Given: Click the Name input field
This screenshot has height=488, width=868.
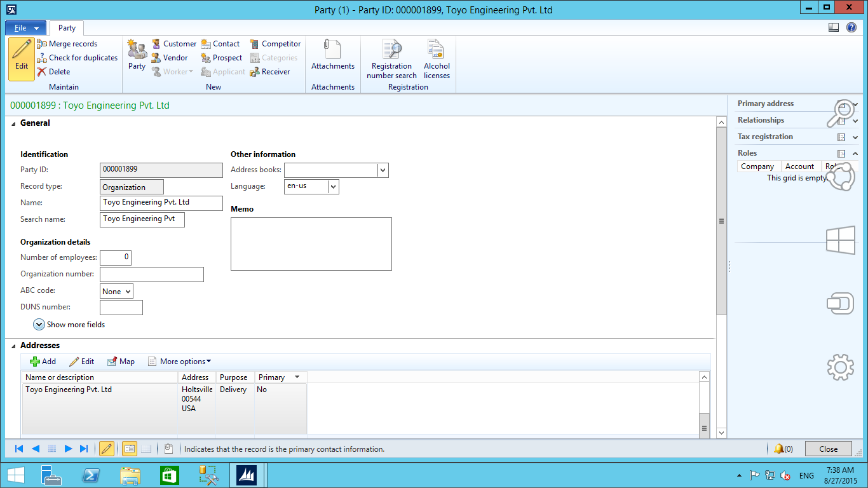Looking at the screenshot, I should [x=161, y=203].
